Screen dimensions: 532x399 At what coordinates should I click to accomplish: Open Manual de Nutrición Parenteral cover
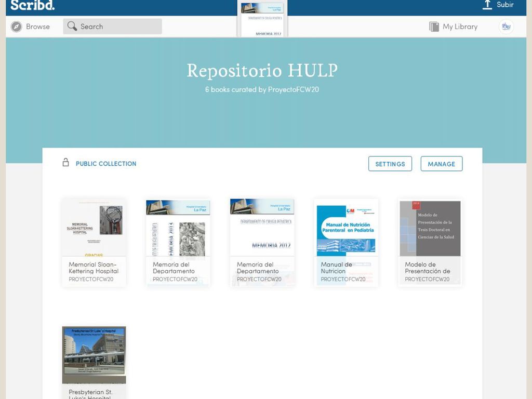pos(346,228)
